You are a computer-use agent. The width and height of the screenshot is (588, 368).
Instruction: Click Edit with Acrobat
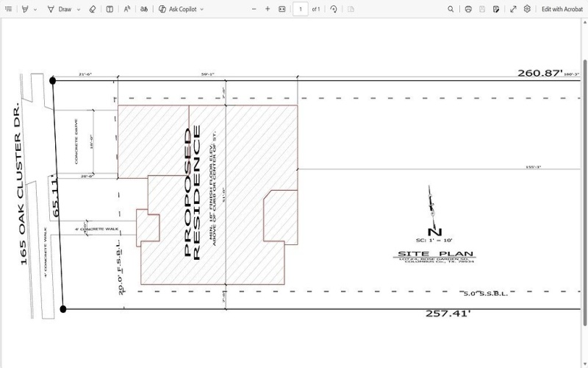click(x=562, y=9)
